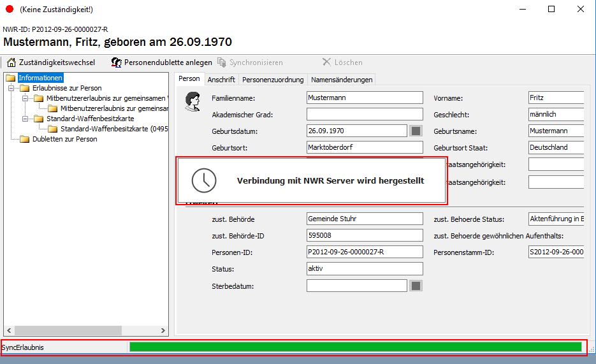The width and height of the screenshot is (596, 364).
Task: Click the tree panel horizontal scrollbar
Action: tap(85, 330)
